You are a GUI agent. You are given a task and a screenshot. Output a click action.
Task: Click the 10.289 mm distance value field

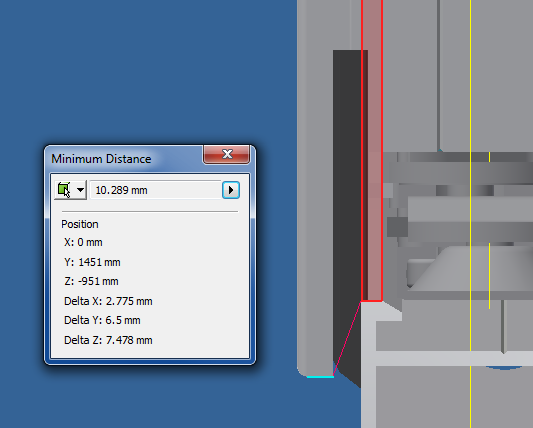click(155, 190)
